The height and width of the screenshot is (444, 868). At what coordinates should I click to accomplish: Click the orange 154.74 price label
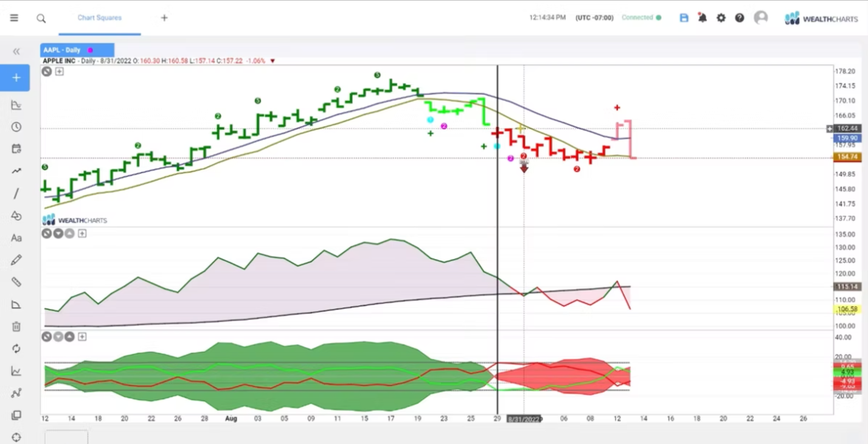[x=847, y=157]
